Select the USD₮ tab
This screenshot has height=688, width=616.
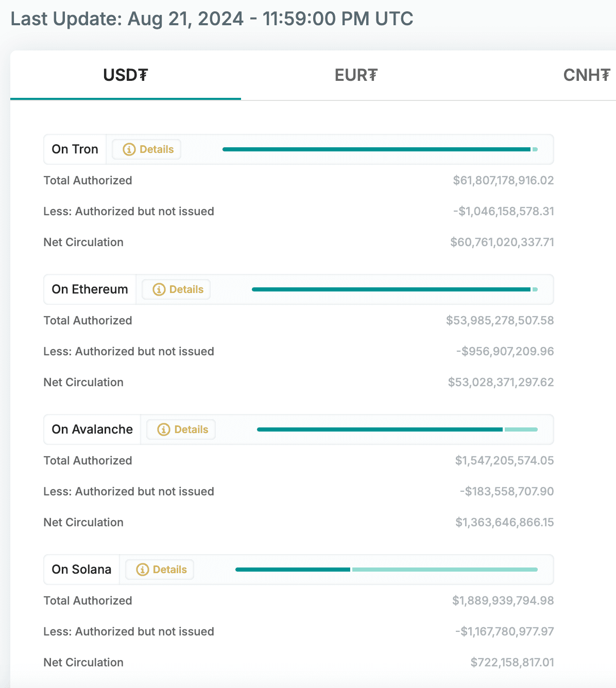click(126, 75)
